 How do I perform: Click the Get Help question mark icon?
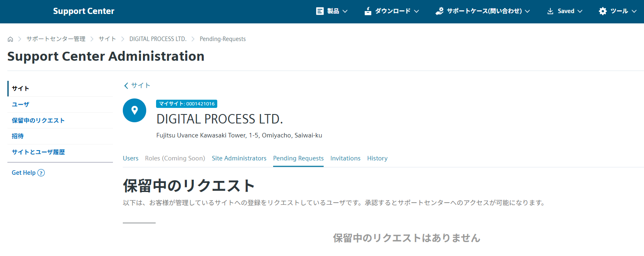tap(41, 173)
